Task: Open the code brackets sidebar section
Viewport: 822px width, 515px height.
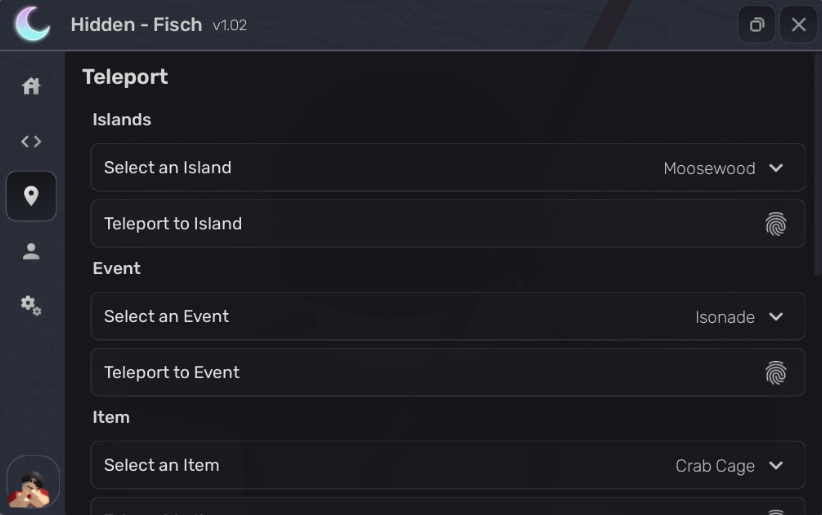Action: (x=31, y=141)
